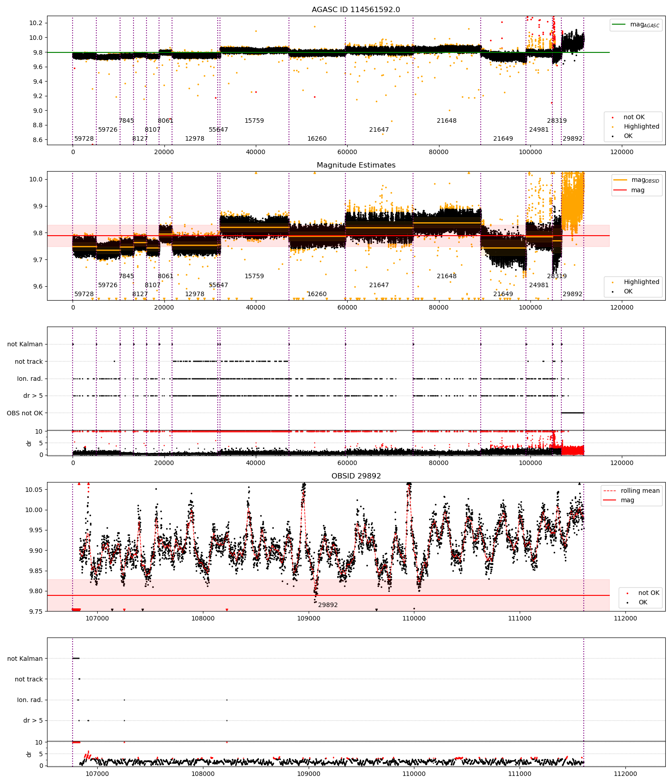The width and height of the screenshot is (672, 784).
Task: Click label 8107 in Magnitude Estimates panel
Action: [152, 285]
